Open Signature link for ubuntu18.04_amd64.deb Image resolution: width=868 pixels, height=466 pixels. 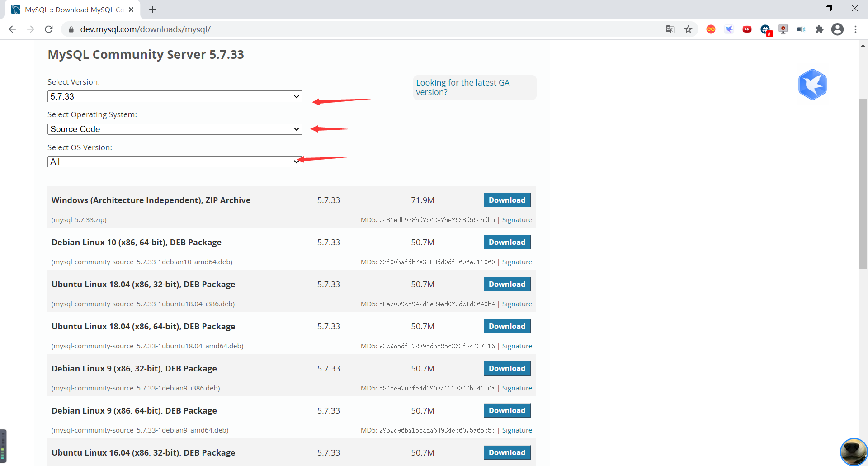pos(517,346)
